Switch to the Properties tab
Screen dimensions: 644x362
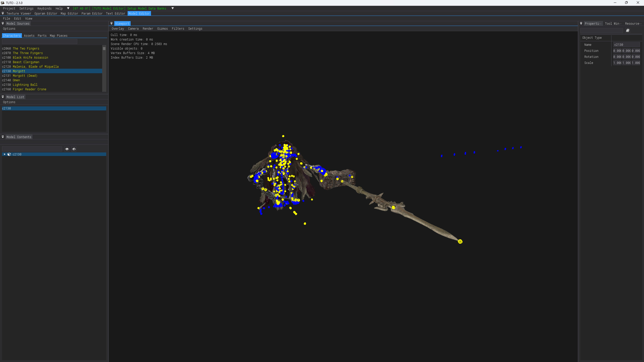[x=593, y=23]
